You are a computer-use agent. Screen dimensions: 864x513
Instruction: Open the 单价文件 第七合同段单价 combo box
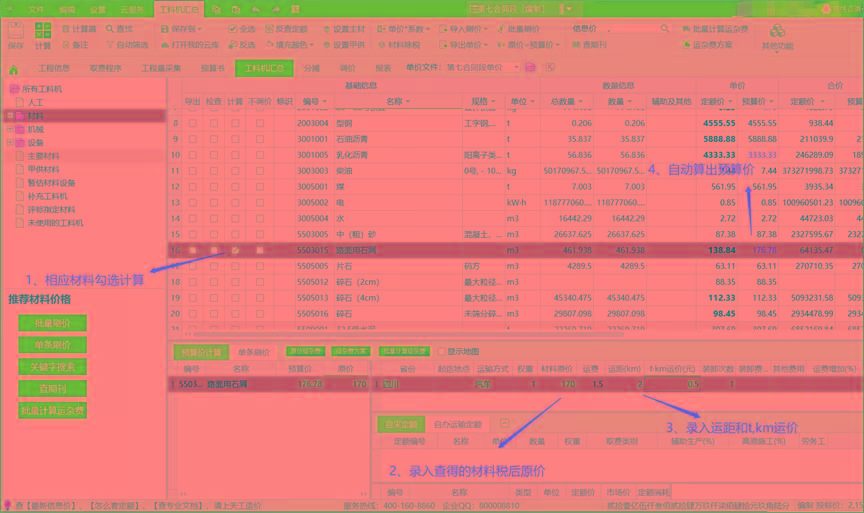coord(482,67)
